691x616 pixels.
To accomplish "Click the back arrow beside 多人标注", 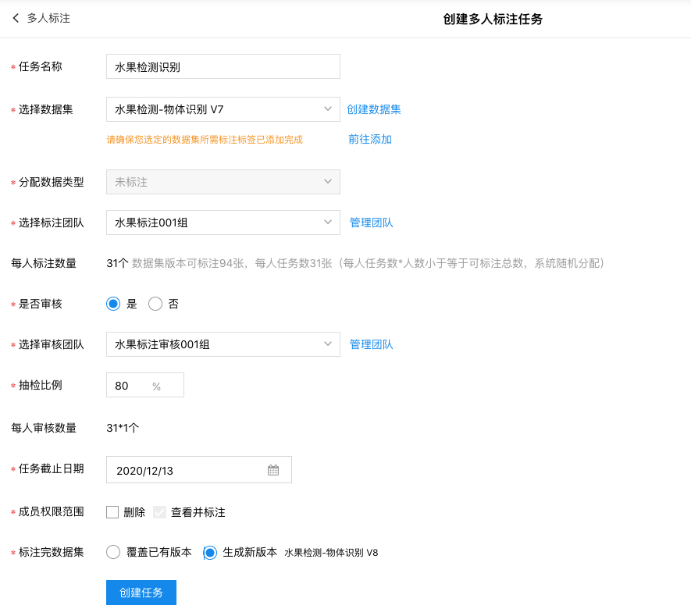I will tap(16, 18).
